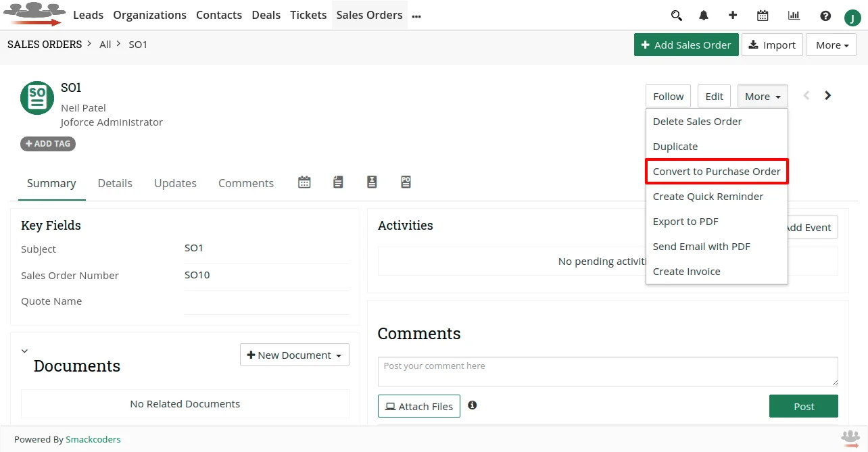Screen dimensions: 868x452
Task: Open the Smackcoders link
Action: 93,439
